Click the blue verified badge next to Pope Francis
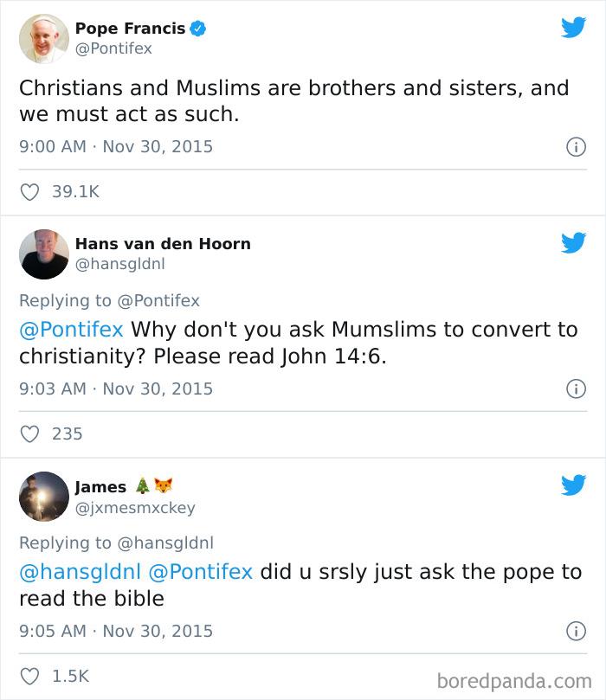 point(199,26)
